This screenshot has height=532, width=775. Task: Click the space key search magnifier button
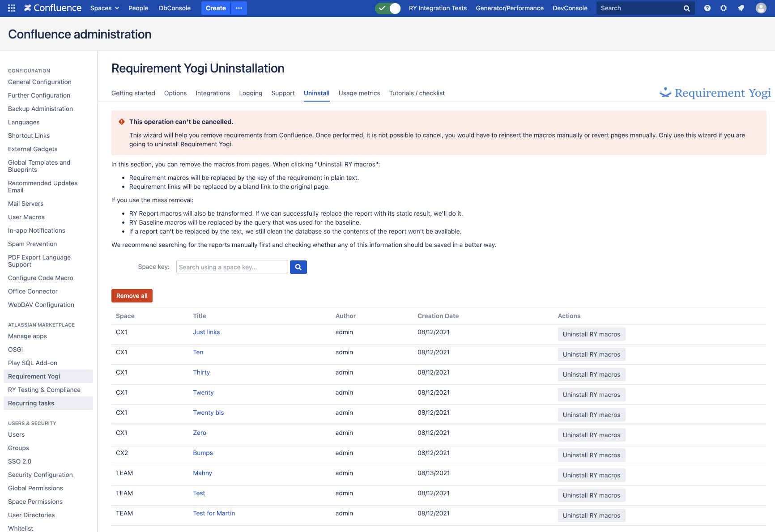pos(298,267)
